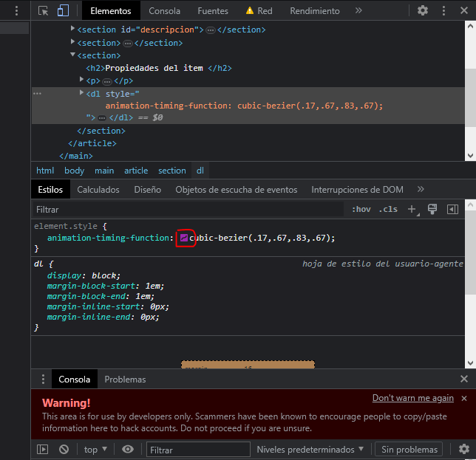Open the top context dropdown
The height and width of the screenshot is (460, 476).
[95, 449]
